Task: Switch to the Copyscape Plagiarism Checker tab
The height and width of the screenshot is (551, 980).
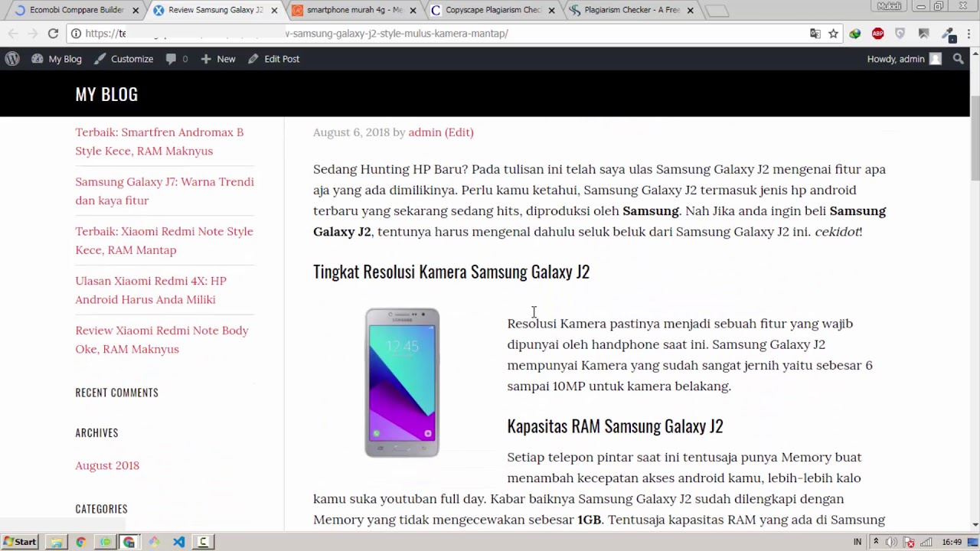Action: (x=493, y=11)
